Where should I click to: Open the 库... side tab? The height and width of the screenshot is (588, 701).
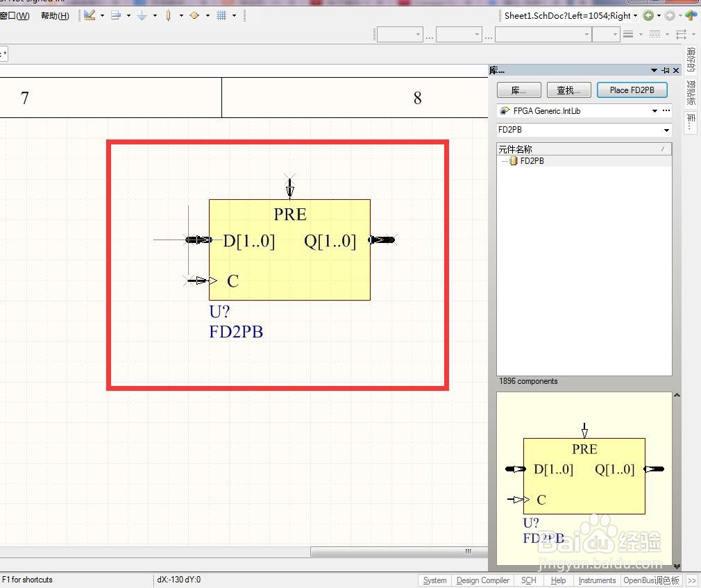691,122
